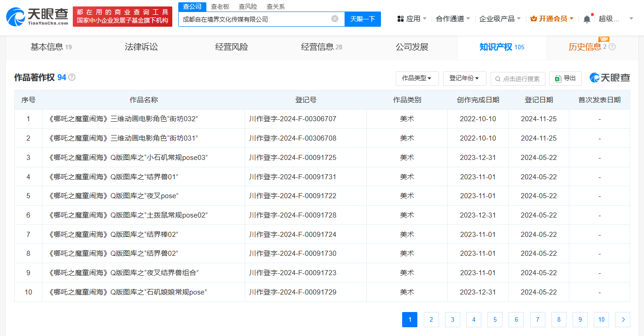This screenshot has height=336, width=644.
Task: Click work name 街坊031
Action: coord(123,138)
